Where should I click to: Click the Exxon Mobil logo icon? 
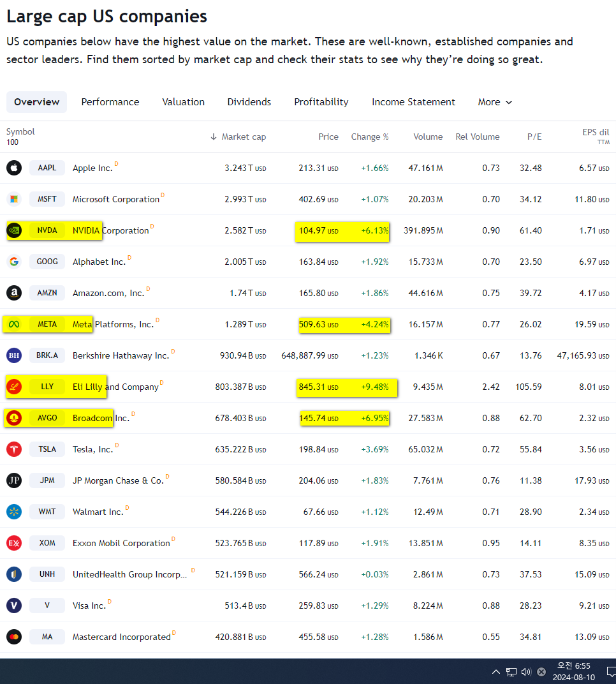[14, 543]
